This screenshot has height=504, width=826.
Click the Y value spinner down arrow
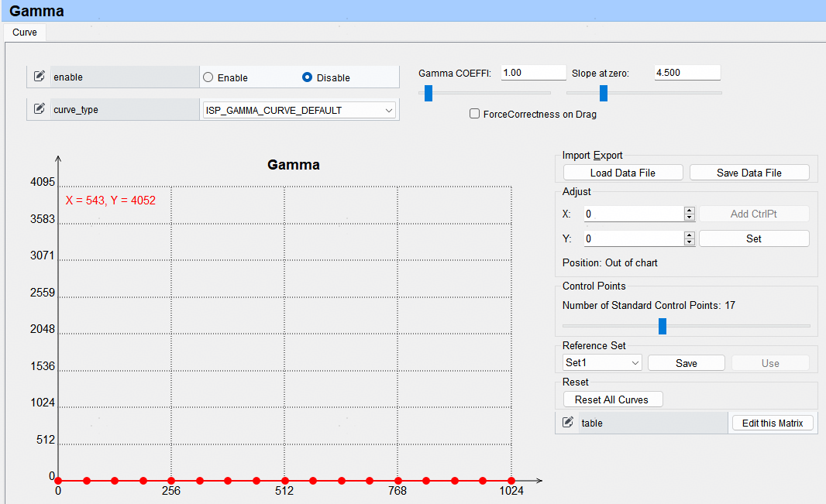tap(690, 242)
